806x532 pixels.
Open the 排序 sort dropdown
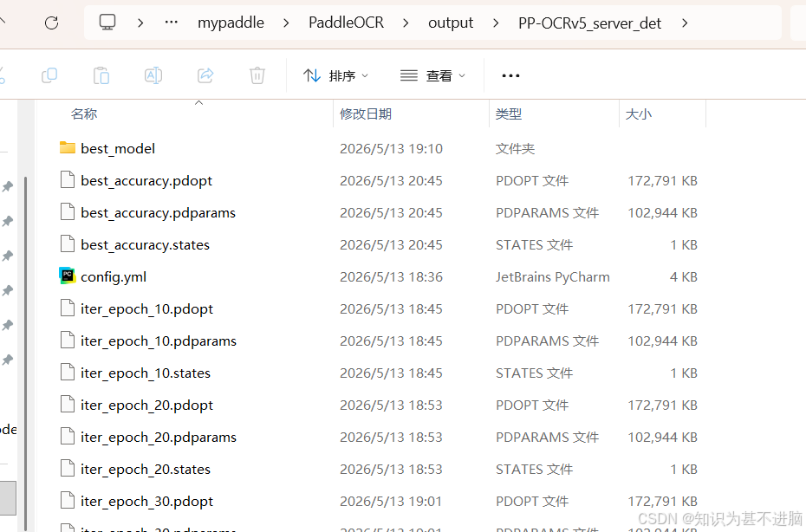(335, 75)
